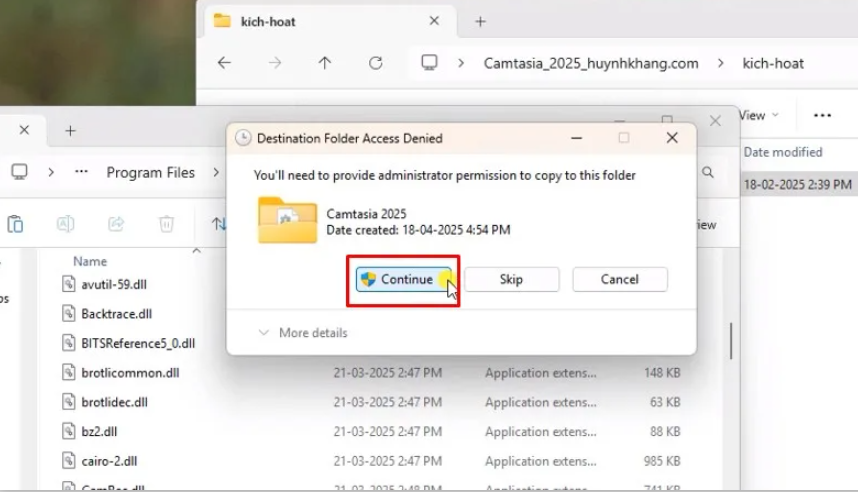Click the vertical scrollbar in file list
This screenshot has height=492, width=858.
(732, 340)
